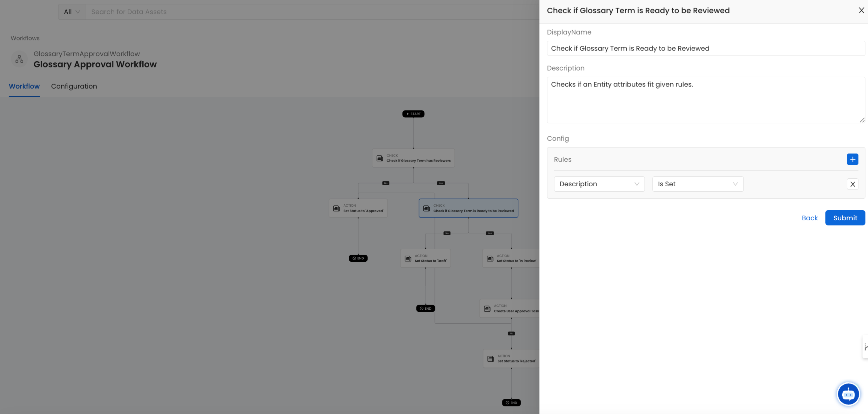Select Set Status to 'Rejected' action node
Image resolution: width=868 pixels, height=414 pixels.
tap(511, 359)
